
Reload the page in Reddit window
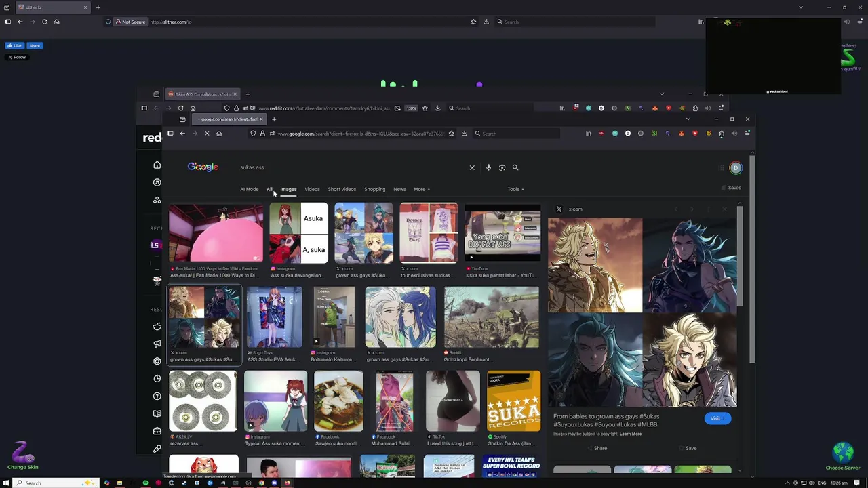[x=180, y=108]
